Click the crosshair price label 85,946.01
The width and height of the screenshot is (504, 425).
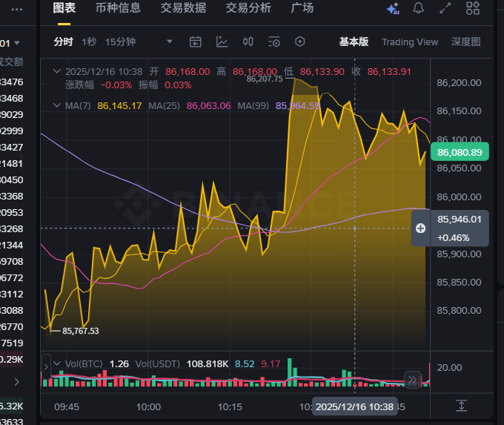click(460, 220)
